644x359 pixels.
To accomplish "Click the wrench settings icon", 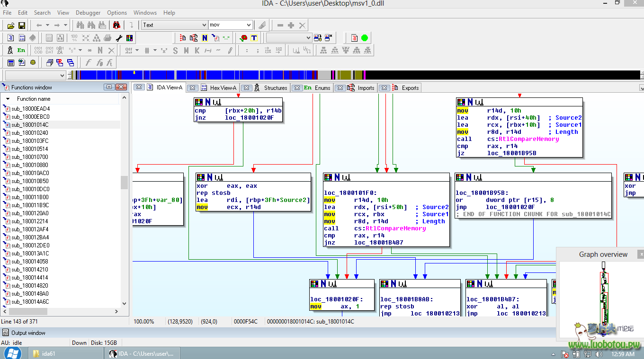I will point(119,38).
